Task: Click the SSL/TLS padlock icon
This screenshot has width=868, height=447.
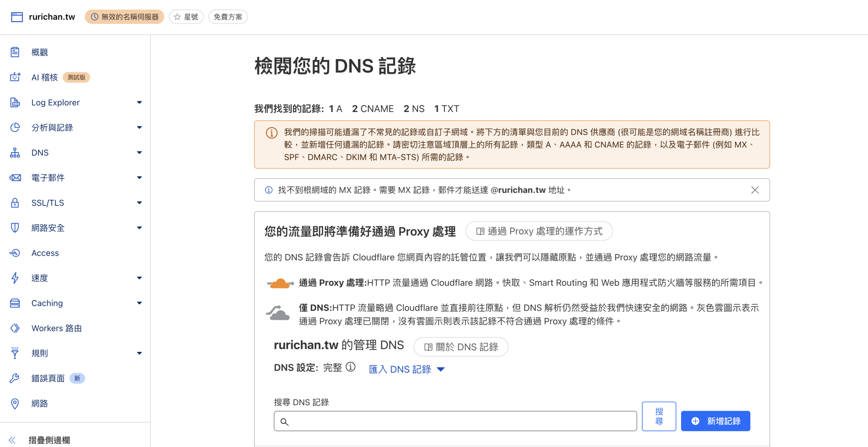Action: pos(15,203)
